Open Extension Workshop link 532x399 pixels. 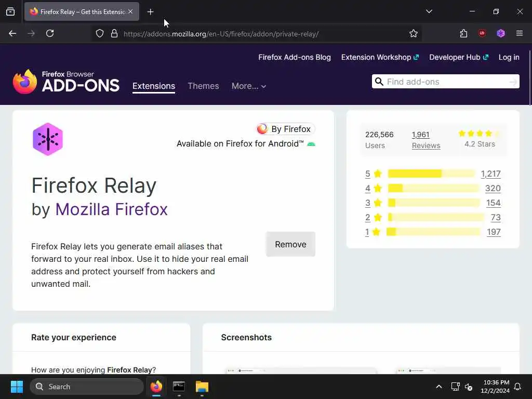coord(380,57)
